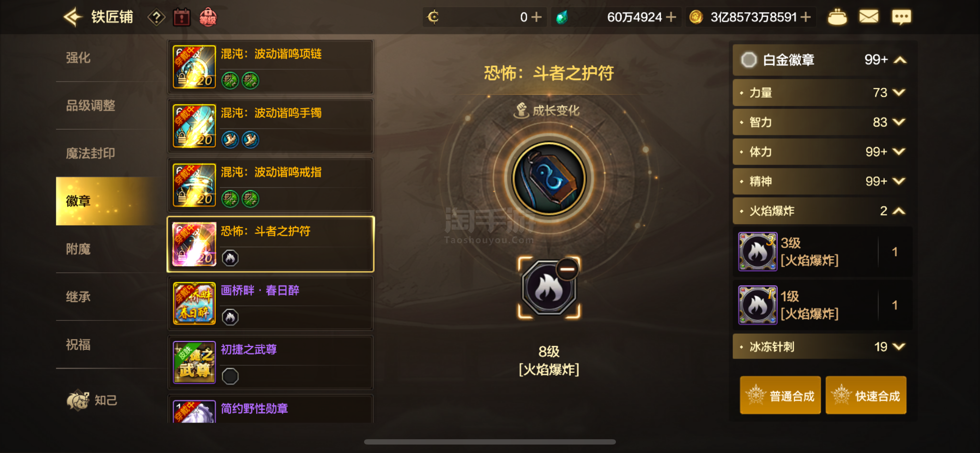This screenshot has width=980, height=453.
Task: Click the 快速合成 button
Action: pos(866,395)
